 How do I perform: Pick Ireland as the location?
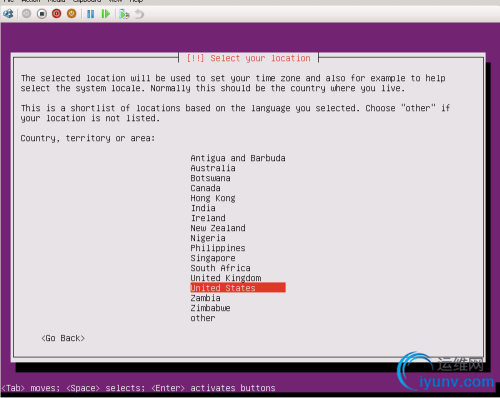click(x=208, y=218)
